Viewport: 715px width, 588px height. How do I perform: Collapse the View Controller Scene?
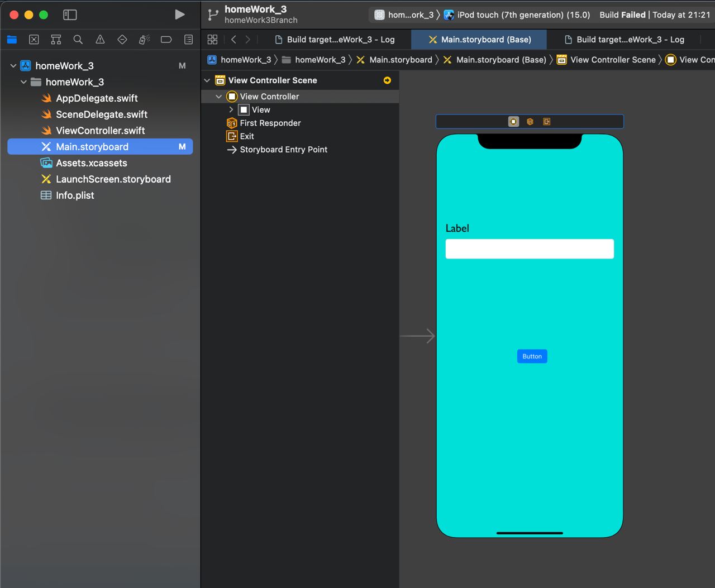pyautogui.click(x=207, y=80)
